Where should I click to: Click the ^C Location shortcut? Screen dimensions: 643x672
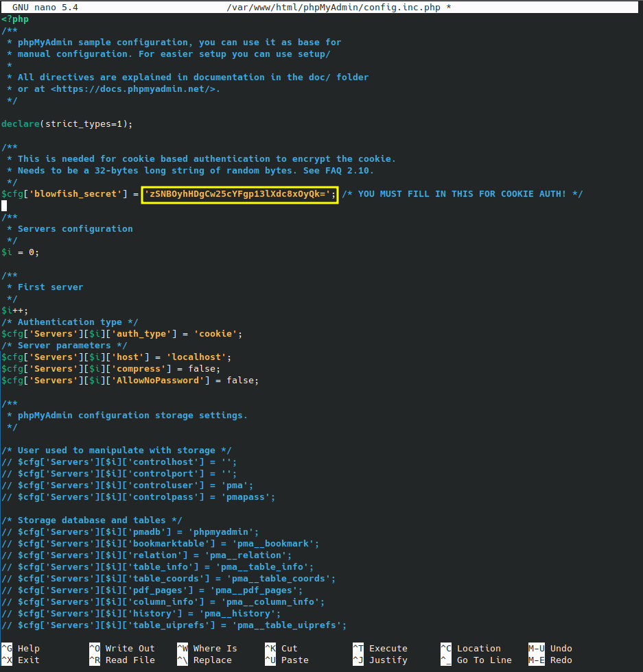pyautogui.click(x=471, y=649)
